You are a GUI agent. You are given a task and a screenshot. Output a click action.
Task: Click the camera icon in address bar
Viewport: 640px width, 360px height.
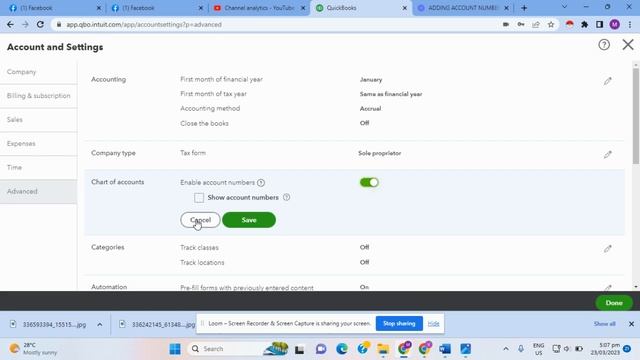(x=506, y=24)
